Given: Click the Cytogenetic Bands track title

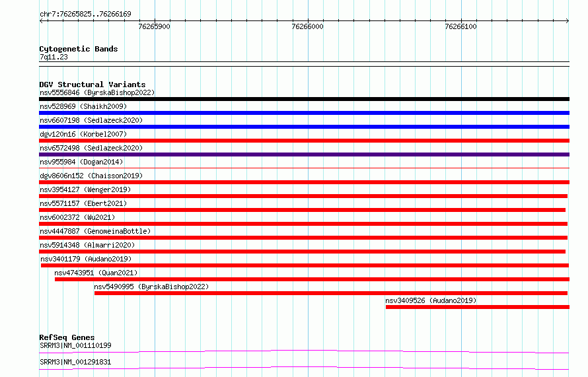Looking at the screenshot, I should [79, 49].
